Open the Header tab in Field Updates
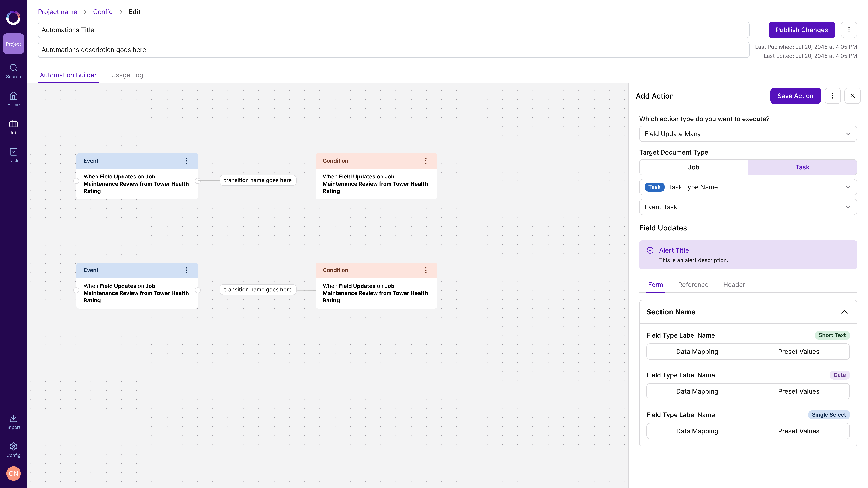This screenshot has width=868, height=488. (734, 285)
